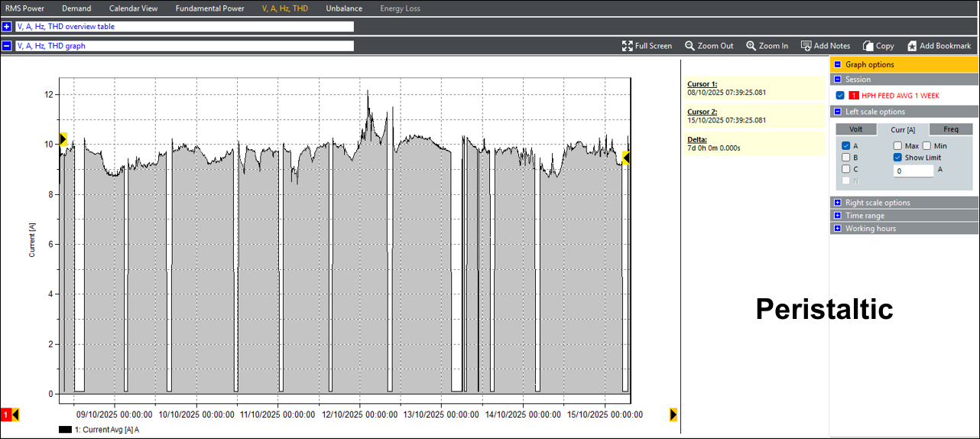Expand Right scale options section
Screen dimensions: 980x439
(x=838, y=203)
